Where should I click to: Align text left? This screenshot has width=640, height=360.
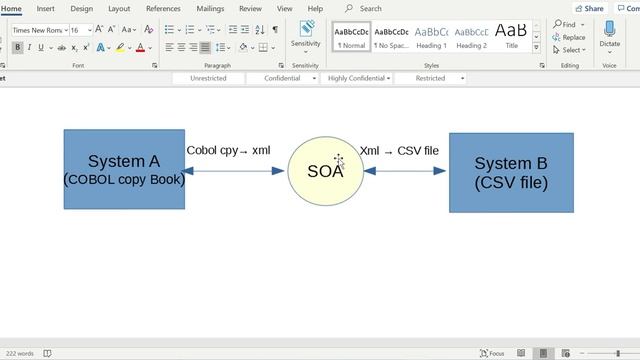point(169,48)
